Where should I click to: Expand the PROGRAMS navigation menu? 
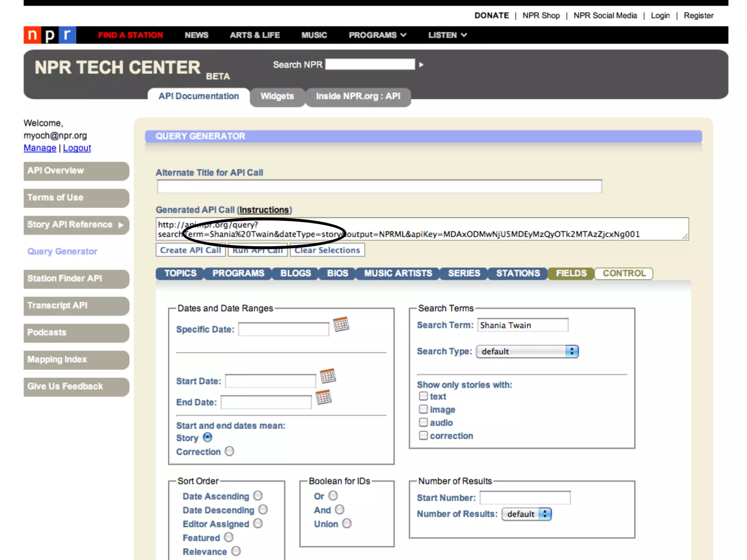click(x=377, y=35)
